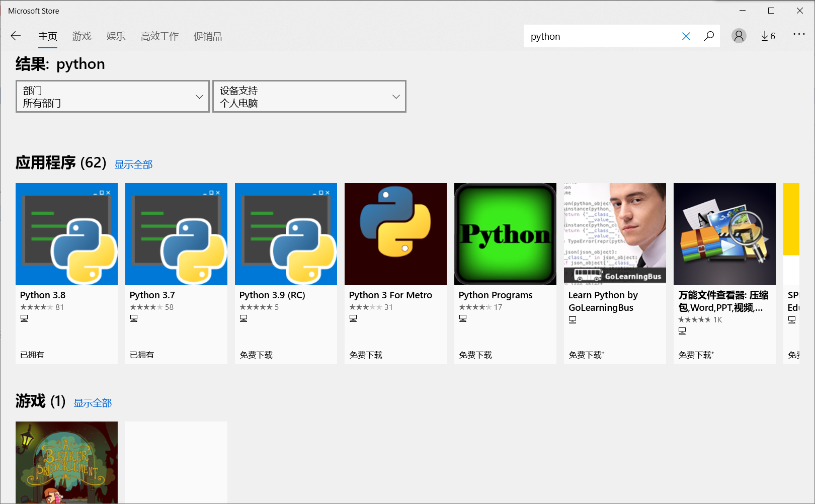Click PC device icon under Python 3.9 (RC)
The width and height of the screenshot is (815, 504).
click(x=243, y=318)
